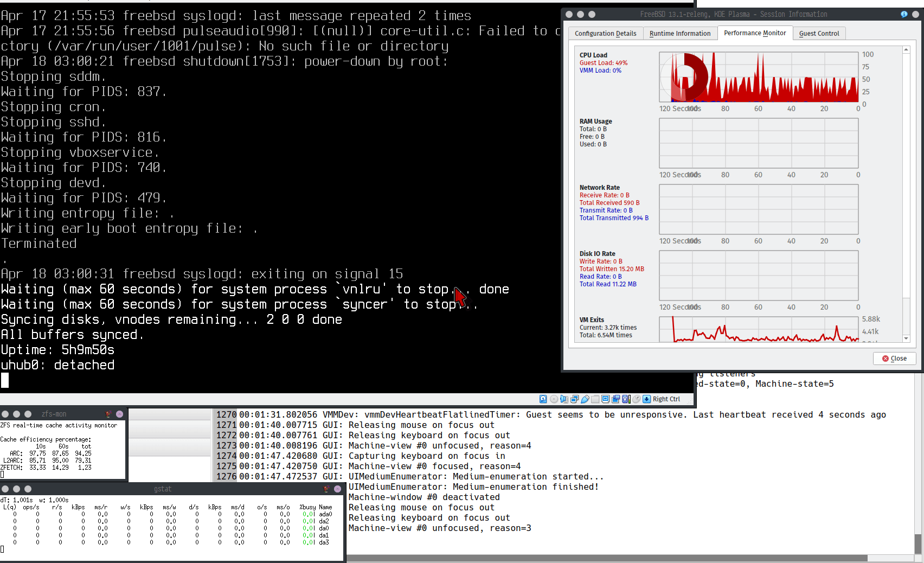The image size is (924, 563).
Task: Click the CPU Load graph area
Action: (758, 77)
